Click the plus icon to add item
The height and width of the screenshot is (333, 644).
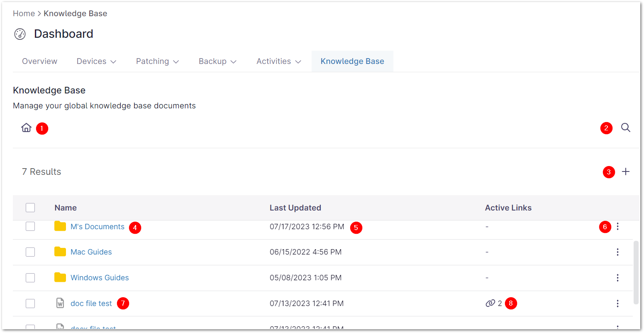[625, 171]
